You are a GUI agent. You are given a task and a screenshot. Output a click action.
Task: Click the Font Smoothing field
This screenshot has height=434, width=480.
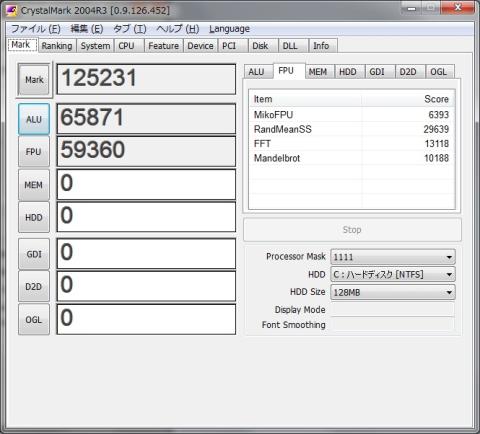coord(393,324)
